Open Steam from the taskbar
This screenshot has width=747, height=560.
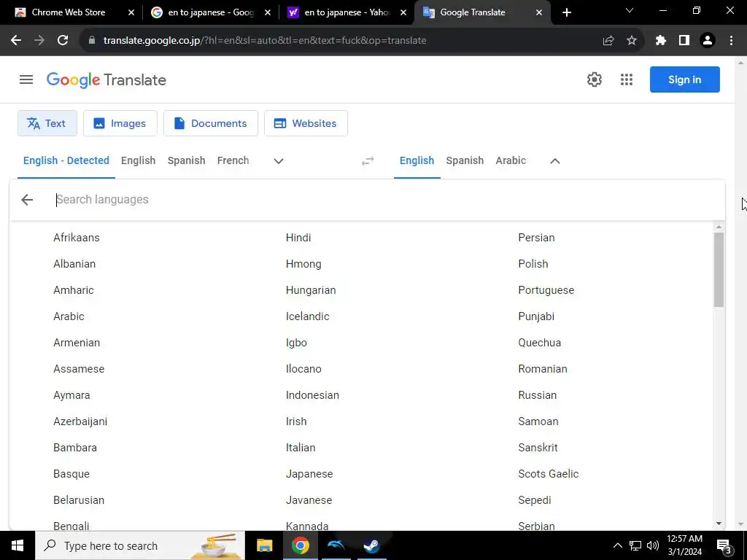coord(371,545)
